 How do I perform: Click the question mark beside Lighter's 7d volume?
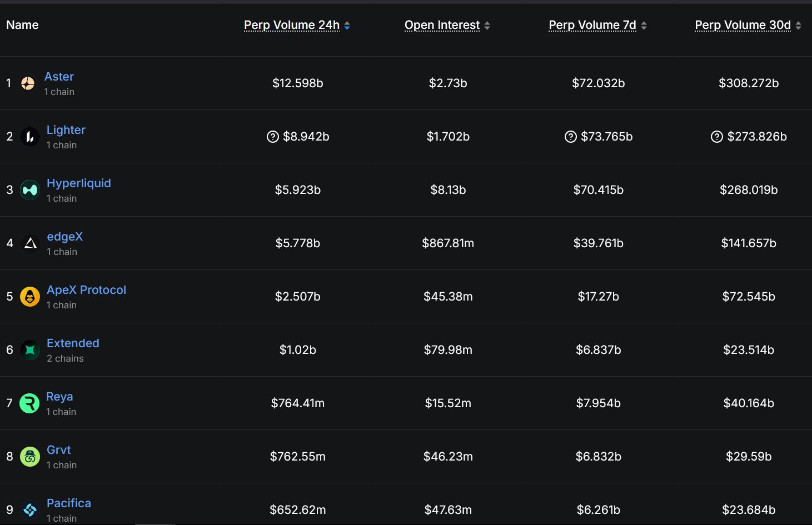pos(571,137)
